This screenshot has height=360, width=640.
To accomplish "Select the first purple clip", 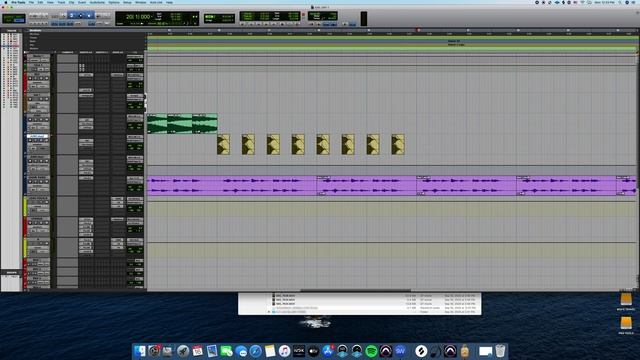I will pyautogui.click(x=231, y=186).
